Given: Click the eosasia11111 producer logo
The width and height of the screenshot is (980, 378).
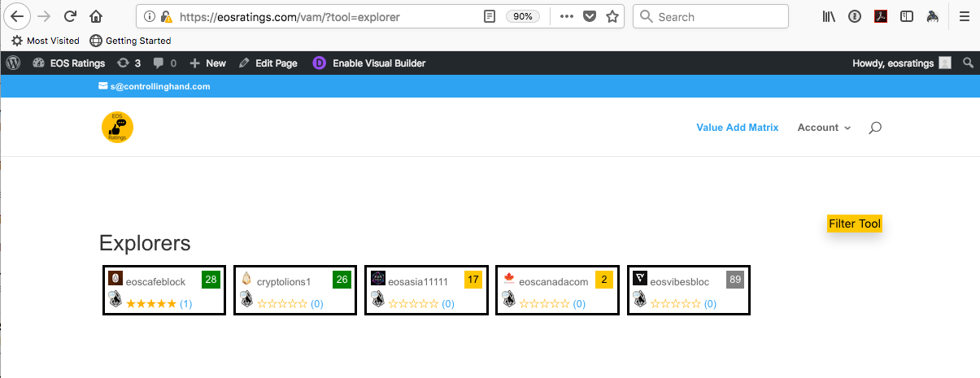Looking at the screenshot, I should (377, 278).
